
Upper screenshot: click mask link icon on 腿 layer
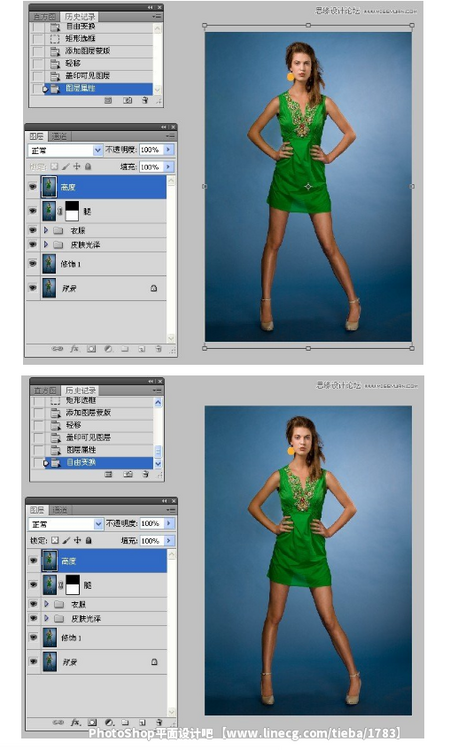[60, 211]
